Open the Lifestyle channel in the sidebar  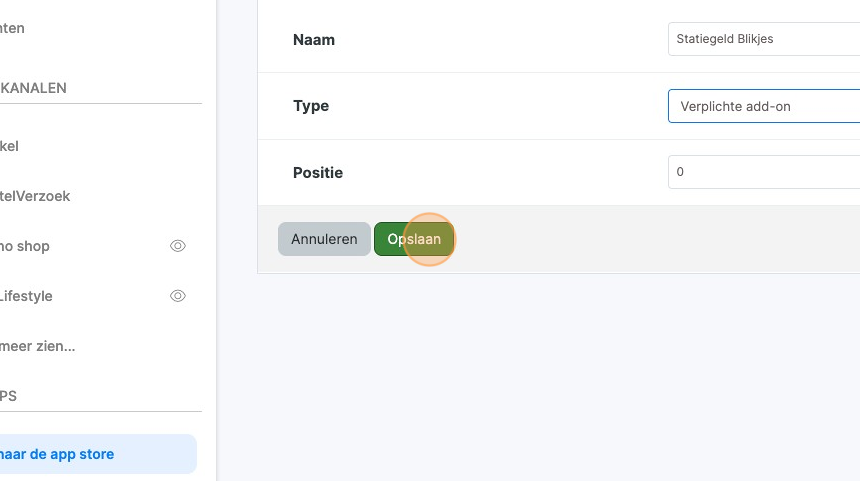(x=26, y=296)
